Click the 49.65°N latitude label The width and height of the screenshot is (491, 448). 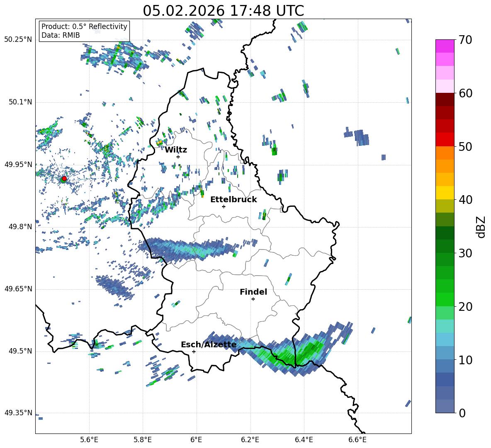click(18, 288)
